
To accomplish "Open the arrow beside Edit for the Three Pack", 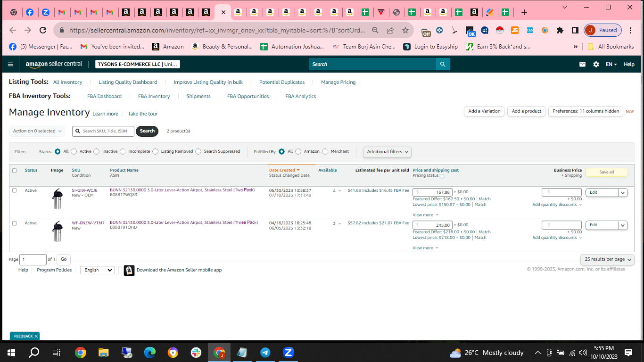I will pyautogui.click(x=623, y=225).
